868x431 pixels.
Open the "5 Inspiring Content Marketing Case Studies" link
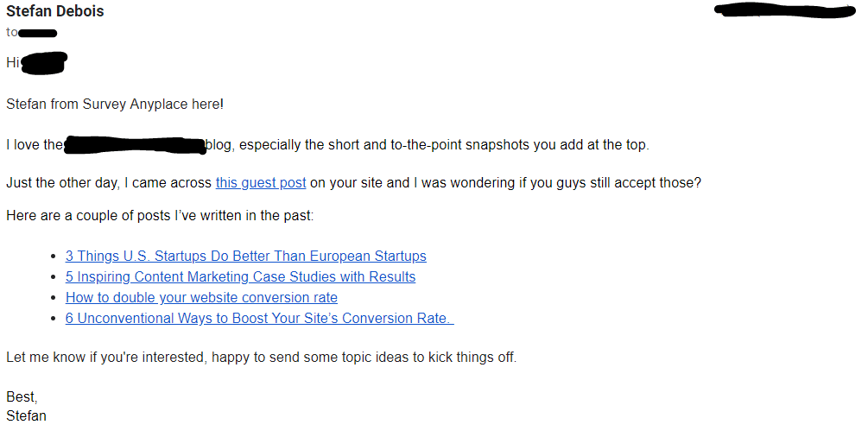240,276
